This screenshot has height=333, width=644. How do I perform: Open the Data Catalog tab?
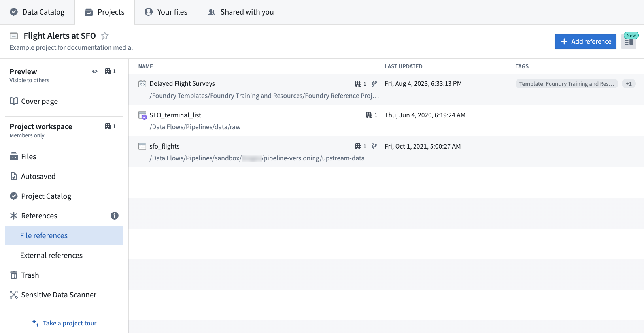pyautogui.click(x=37, y=12)
